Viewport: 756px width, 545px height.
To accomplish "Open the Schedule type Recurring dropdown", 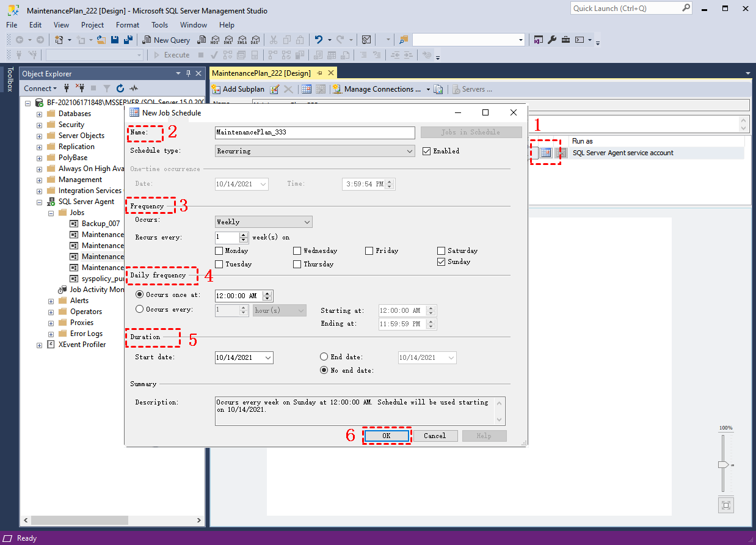I will [315, 151].
